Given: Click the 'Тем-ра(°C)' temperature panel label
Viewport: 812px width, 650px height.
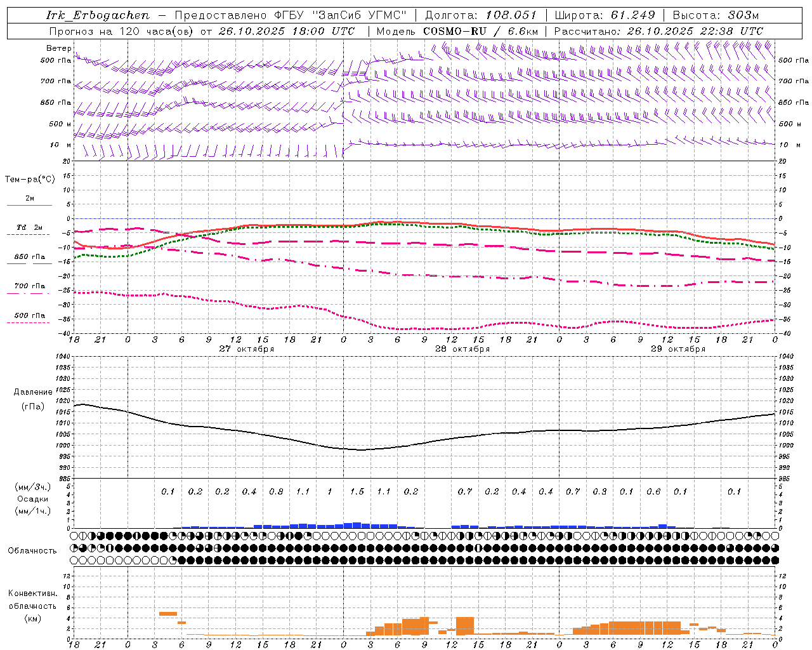Looking at the screenshot, I should pyautogui.click(x=30, y=180).
